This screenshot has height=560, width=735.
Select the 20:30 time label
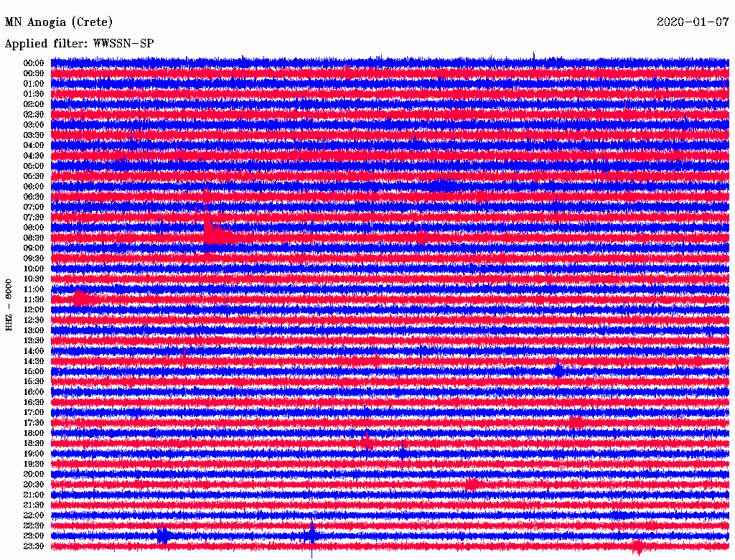tap(34, 485)
